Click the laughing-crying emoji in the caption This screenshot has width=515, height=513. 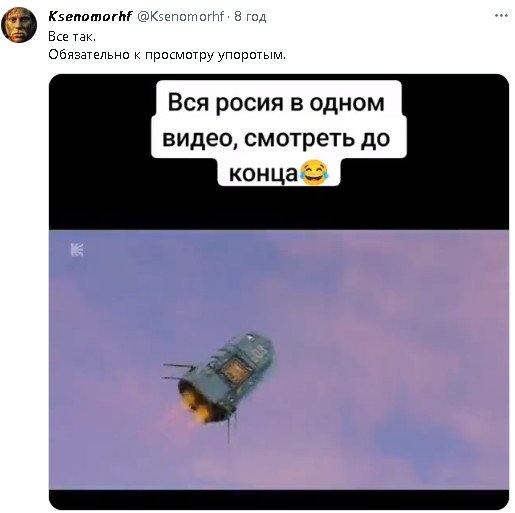click(314, 172)
